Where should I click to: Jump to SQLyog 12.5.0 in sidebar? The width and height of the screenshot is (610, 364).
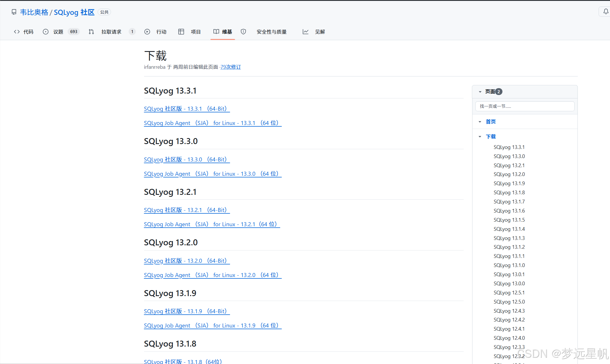click(x=509, y=302)
